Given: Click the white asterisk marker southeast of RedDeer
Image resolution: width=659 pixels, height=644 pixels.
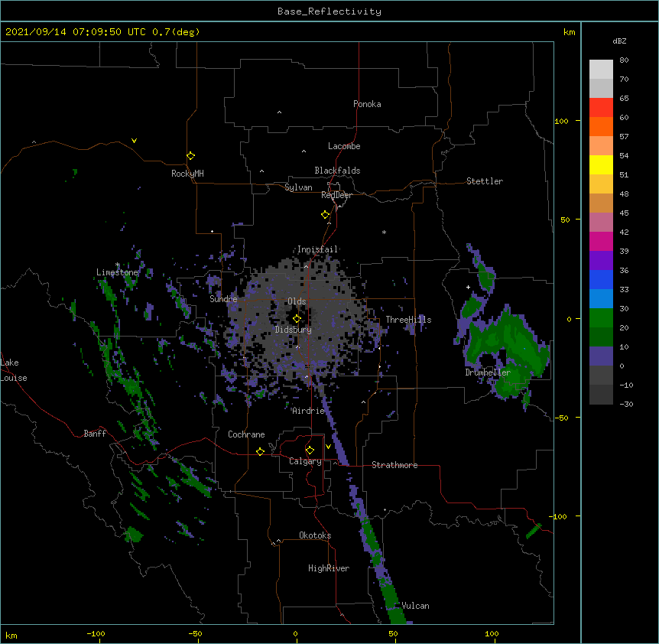Looking at the screenshot, I should point(384,232).
